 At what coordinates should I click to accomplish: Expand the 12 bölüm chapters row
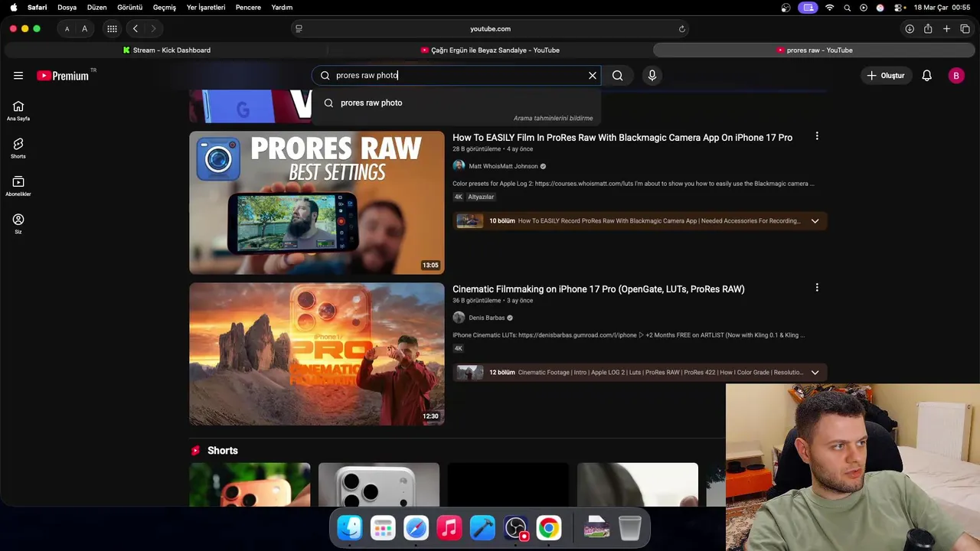(x=639, y=373)
